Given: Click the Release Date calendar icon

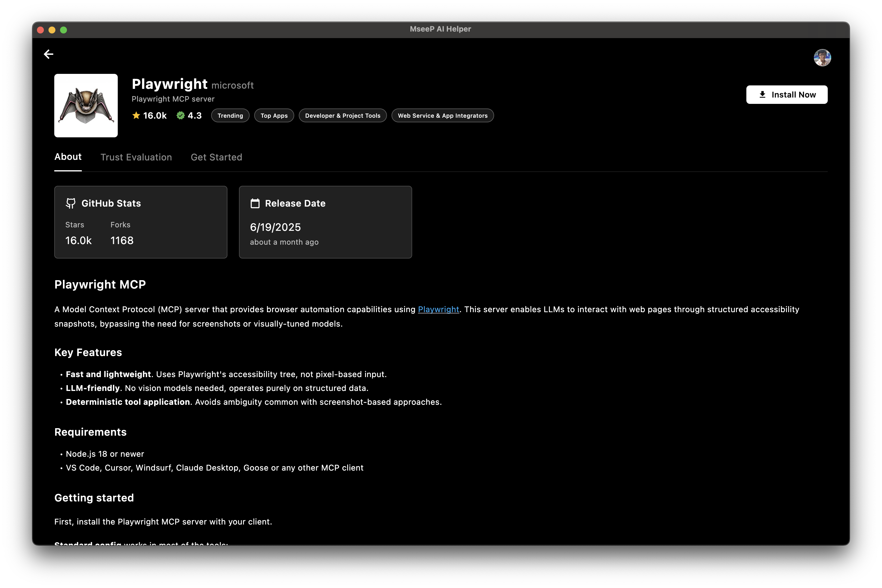Looking at the screenshot, I should click(x=255, y=203).
